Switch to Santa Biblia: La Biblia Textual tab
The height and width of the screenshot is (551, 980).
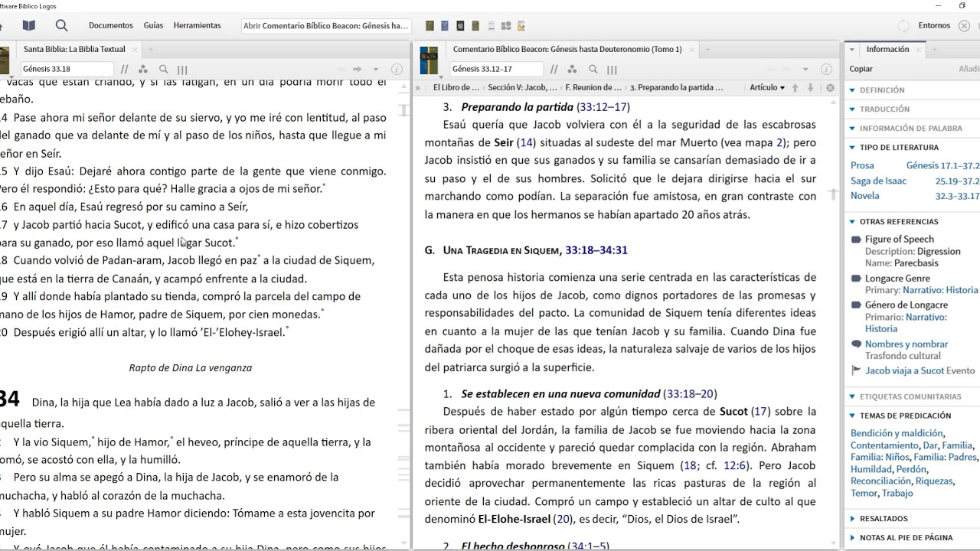[74, 49]
